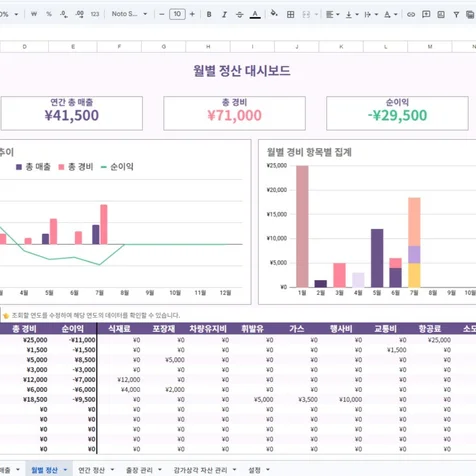The image size is (476, 476).
Task: Insert a chart from toolbar
Action: 441,14
